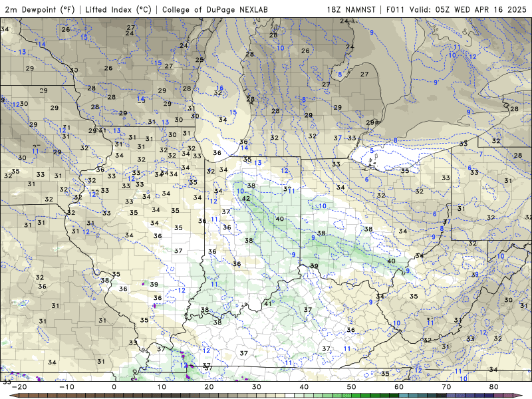Click the "41" dewpoint value on the map
The height and width of the screenshot is (399, 532).
pos(268,304)
